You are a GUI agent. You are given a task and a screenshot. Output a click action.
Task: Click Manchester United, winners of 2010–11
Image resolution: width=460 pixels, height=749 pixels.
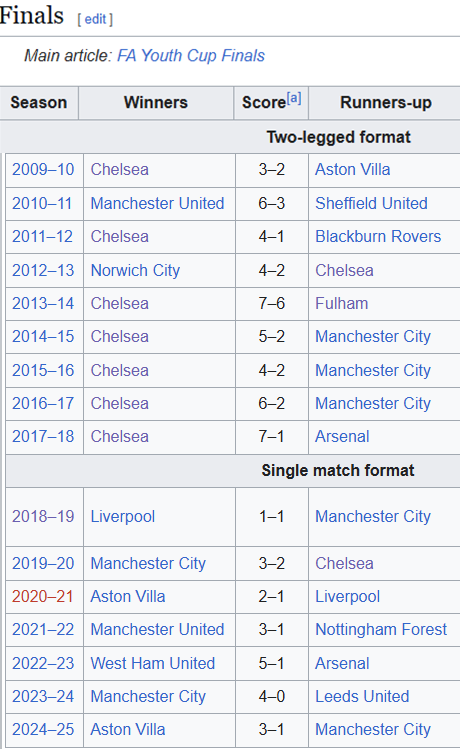pyautogui.click(x=157, y=203)
